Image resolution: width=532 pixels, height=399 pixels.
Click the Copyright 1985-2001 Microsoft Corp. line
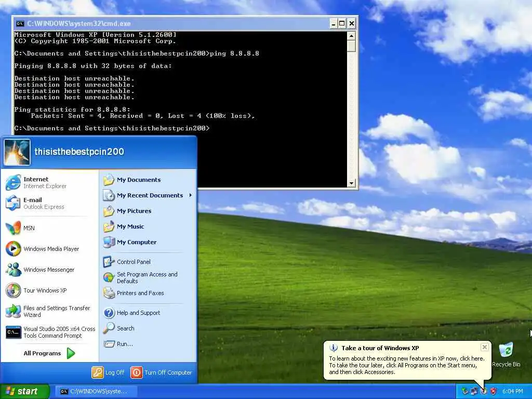pyautogui.click(x=95, y=41)
